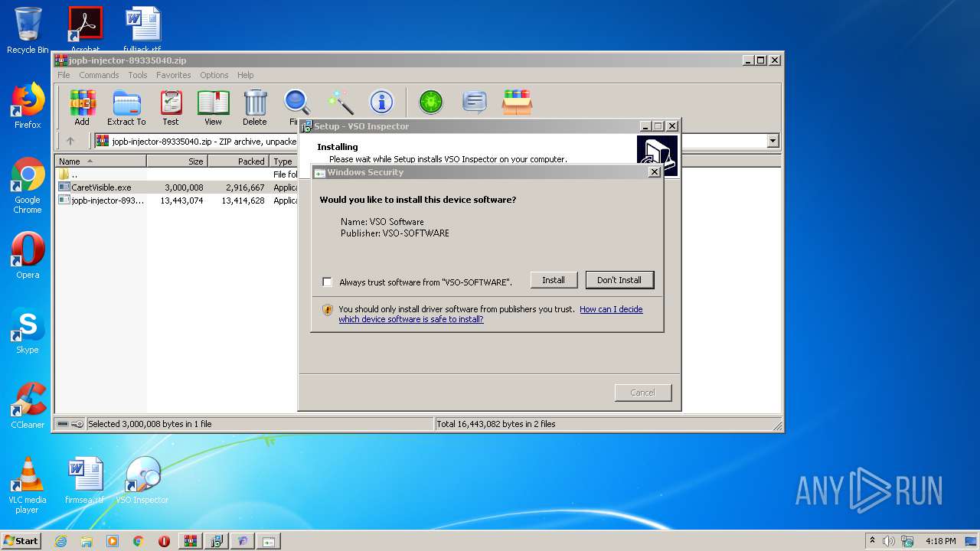The height and width of the screenshot is (551, 980).
Task: Select Skype desktop shortcut
Action: pyautogui.click(x=28, y=331)
